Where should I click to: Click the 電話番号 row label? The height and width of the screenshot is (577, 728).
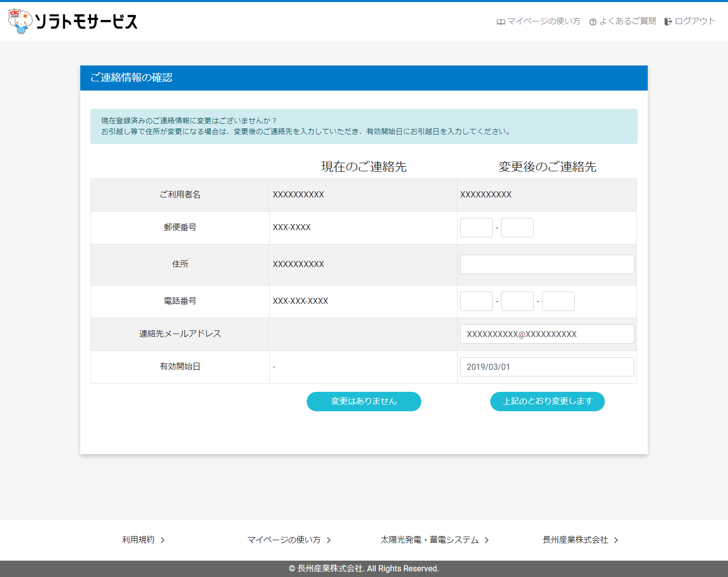[180, 301]
